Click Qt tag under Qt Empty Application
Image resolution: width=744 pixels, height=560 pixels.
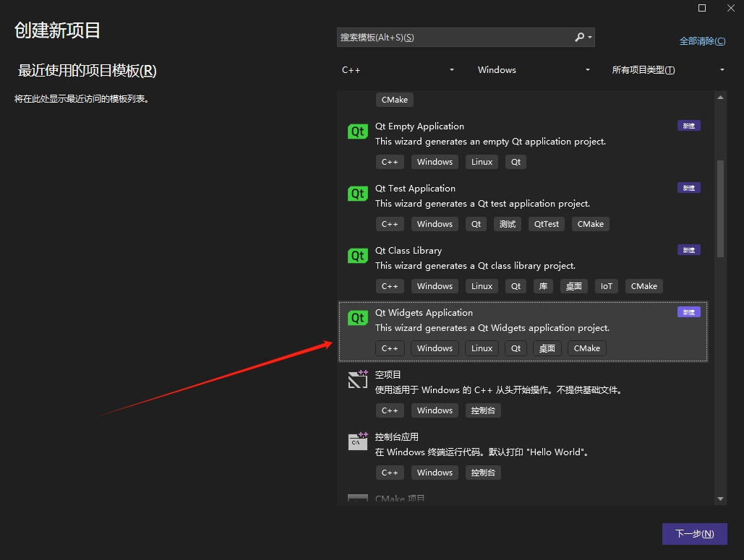coord(516,162)
